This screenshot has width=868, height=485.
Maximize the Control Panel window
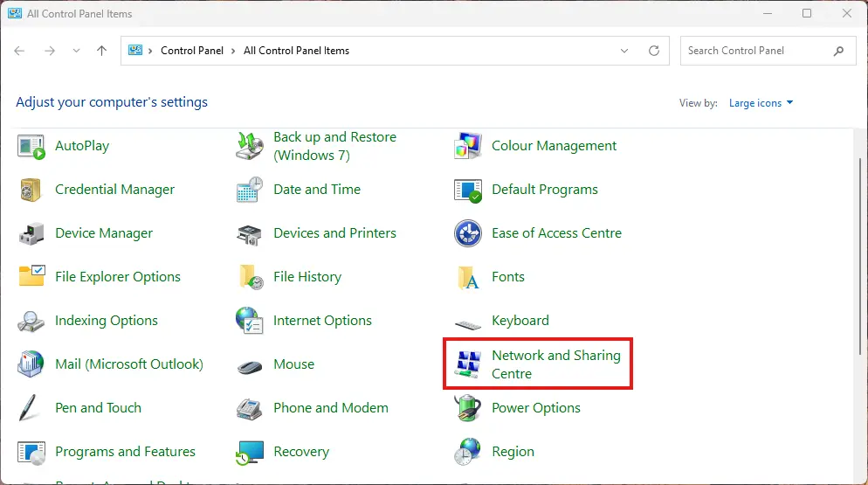(x=807, y=13)
